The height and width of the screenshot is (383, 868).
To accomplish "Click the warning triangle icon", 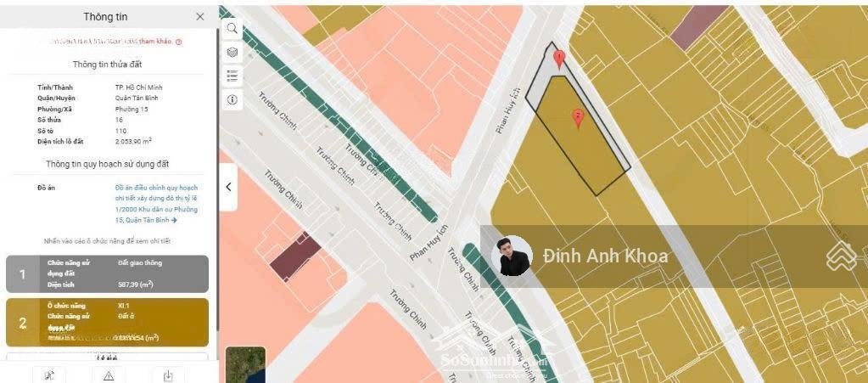I will pos(109,376).
